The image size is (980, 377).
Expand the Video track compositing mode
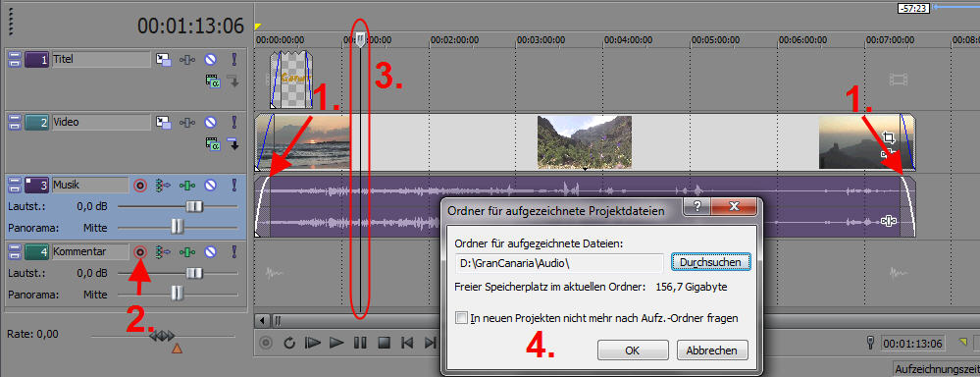(213, 144)
